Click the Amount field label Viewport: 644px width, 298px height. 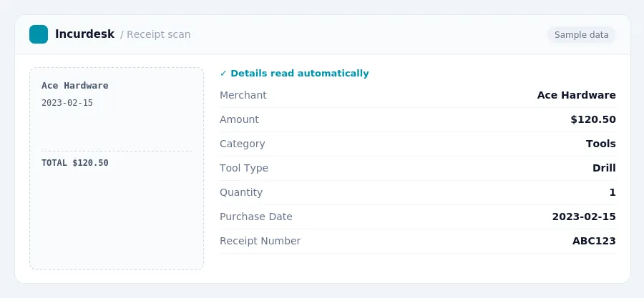[239, 119]
